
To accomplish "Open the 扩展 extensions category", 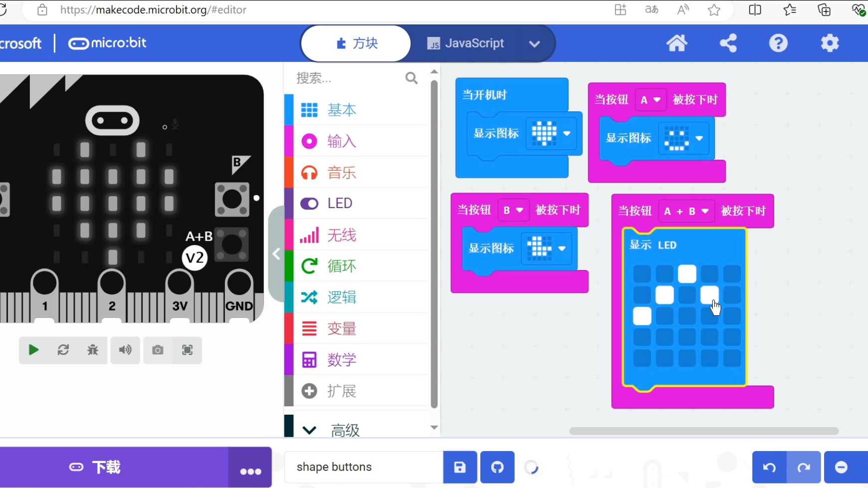I will pyautogui.click(x=357, y=391).
